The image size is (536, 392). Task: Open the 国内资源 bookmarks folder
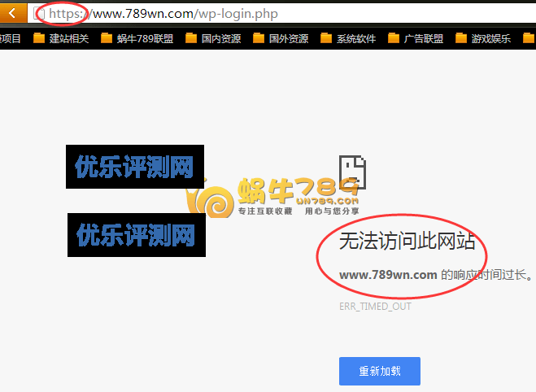213,38
